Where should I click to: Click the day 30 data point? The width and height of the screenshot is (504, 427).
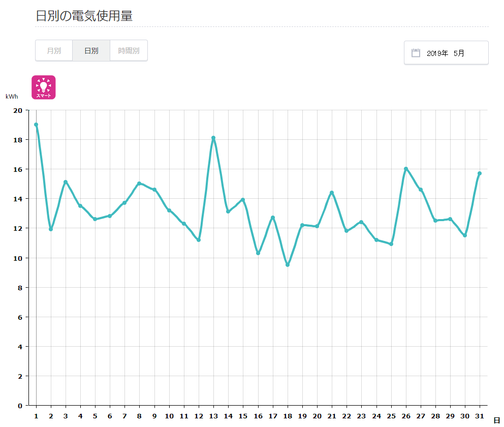[x=465, y=236]
